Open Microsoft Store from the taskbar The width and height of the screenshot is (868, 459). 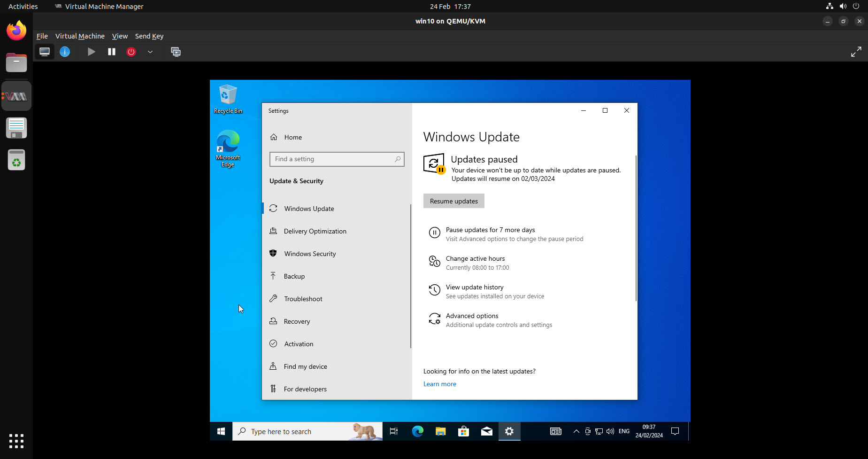point(463,431)
